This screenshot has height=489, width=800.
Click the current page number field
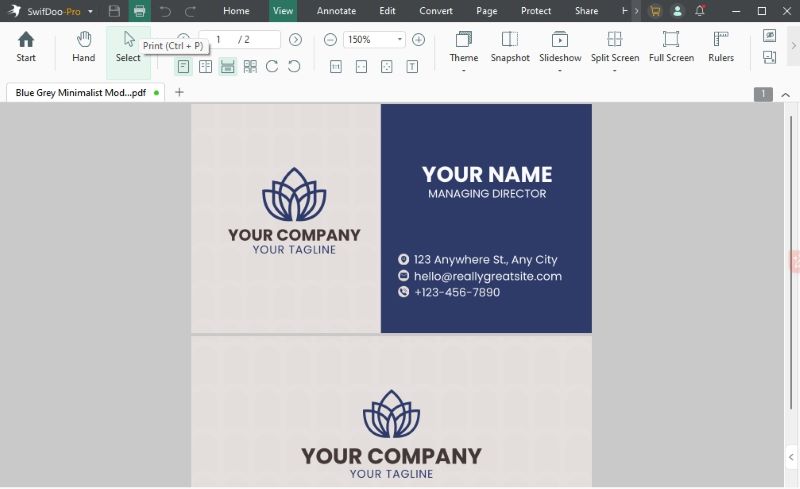(x=218, y=39)
